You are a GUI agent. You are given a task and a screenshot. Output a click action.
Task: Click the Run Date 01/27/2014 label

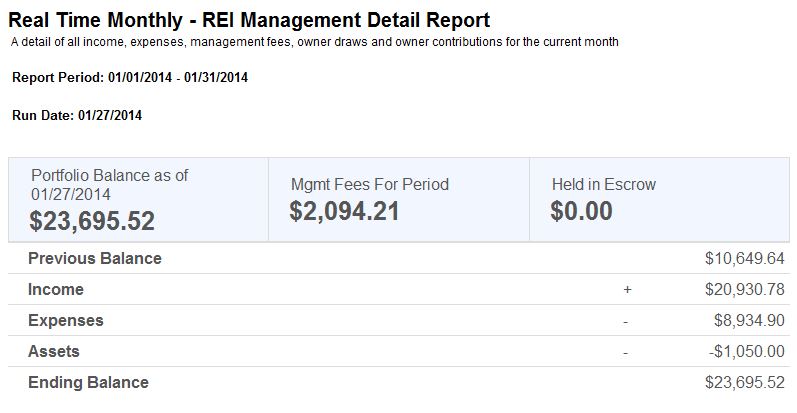coord(77,115)
